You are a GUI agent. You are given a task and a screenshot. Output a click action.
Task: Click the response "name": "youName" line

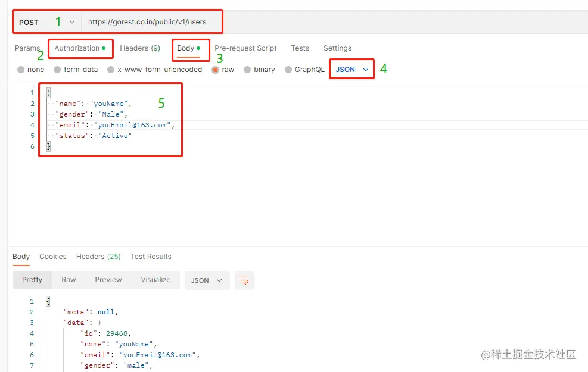pos(118,344)
